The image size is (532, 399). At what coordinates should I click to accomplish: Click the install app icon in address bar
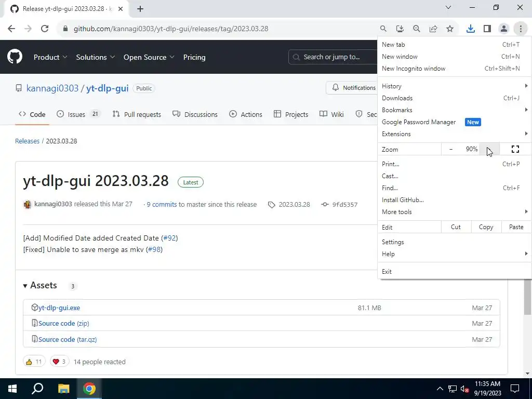[400, 29]
